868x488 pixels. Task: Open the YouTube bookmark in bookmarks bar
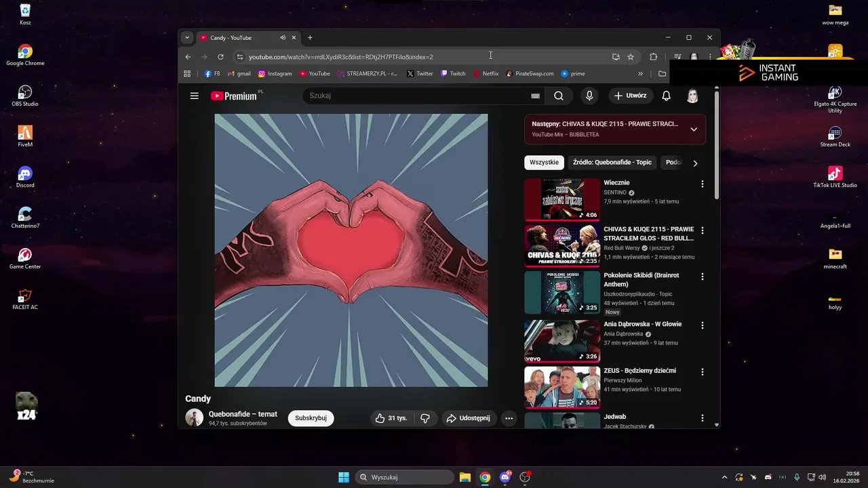click(315, 73)
